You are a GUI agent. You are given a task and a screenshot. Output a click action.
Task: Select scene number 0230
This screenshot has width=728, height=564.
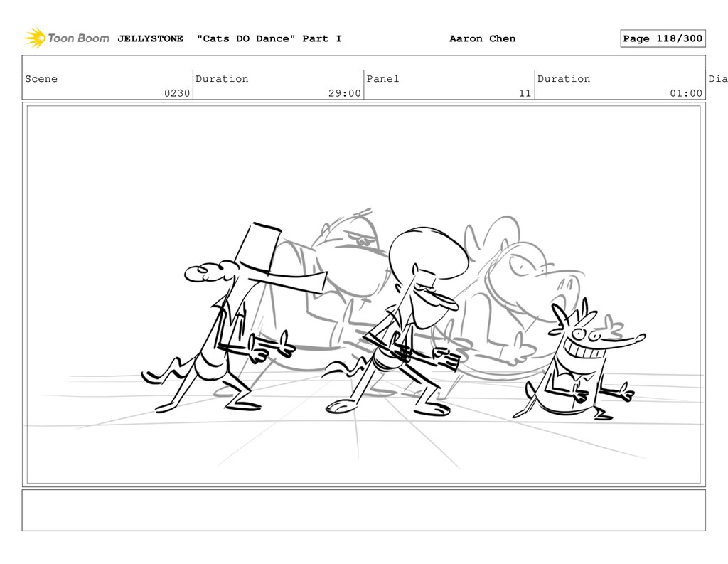[x=177, y=93]
